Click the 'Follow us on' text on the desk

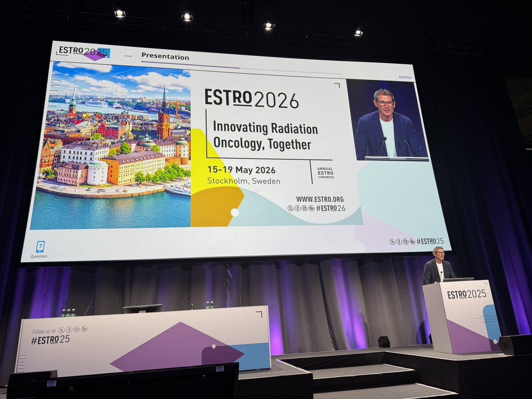tap(44, 331)
